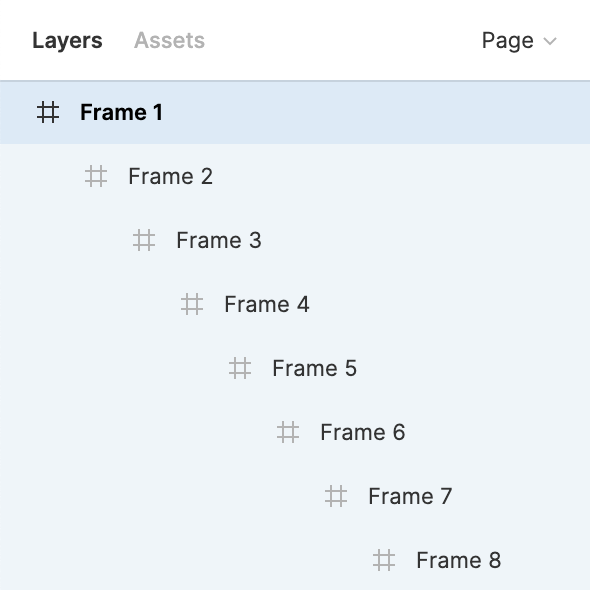Click the frame icon beside Frame 8

(384, 560)
